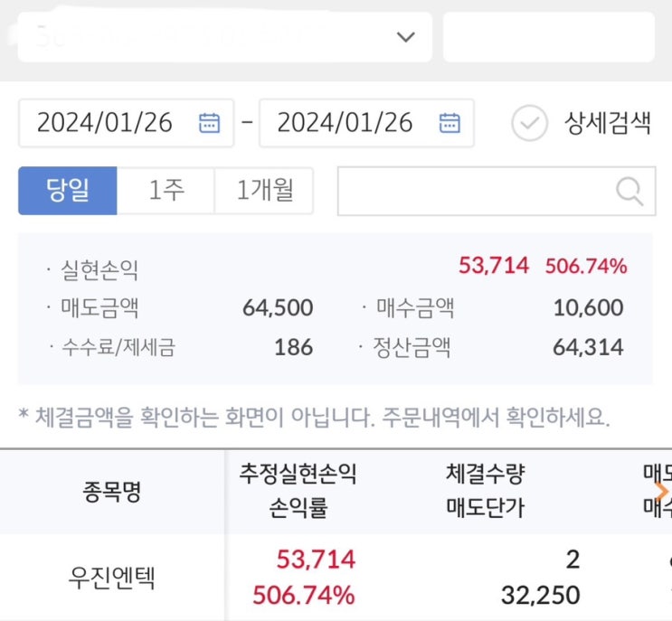Screen dimensions: 672x621
Task: Select the 당일 period tab
Action: point(68,191)
